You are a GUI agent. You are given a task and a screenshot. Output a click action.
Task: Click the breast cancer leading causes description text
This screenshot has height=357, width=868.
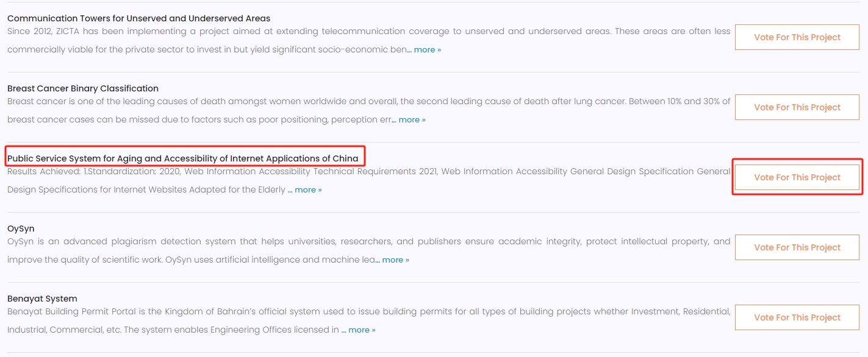pyautogui.click(x=368, y=110)
